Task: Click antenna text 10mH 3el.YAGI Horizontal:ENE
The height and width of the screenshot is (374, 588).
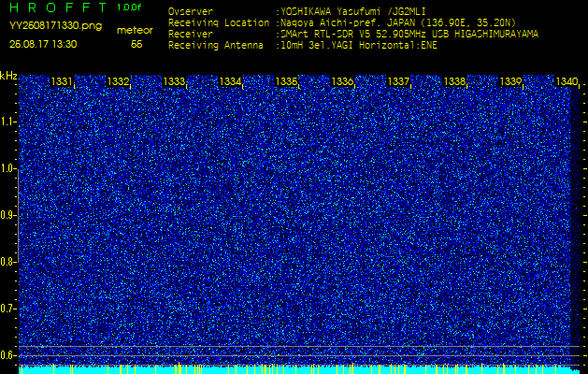Action: tap(359, 46)
